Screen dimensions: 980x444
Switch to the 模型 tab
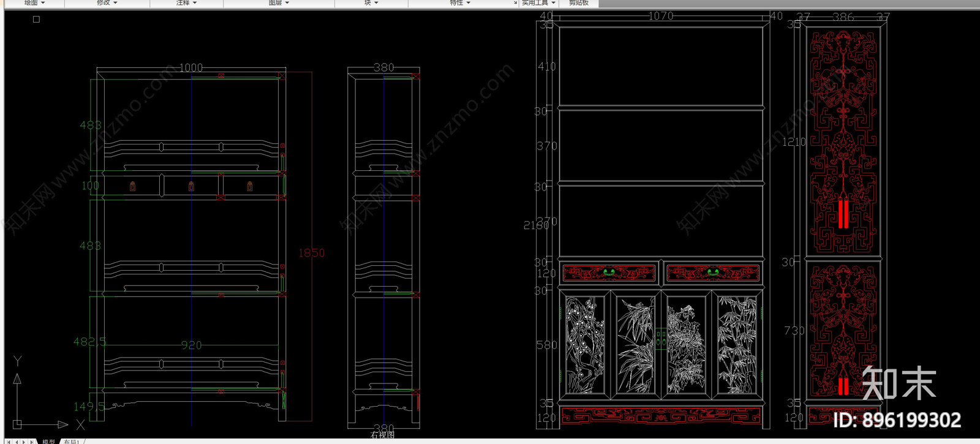pos(48,441)
